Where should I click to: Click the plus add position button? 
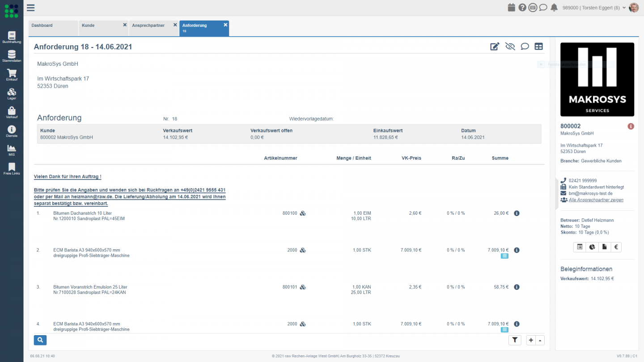click(531, 340)
